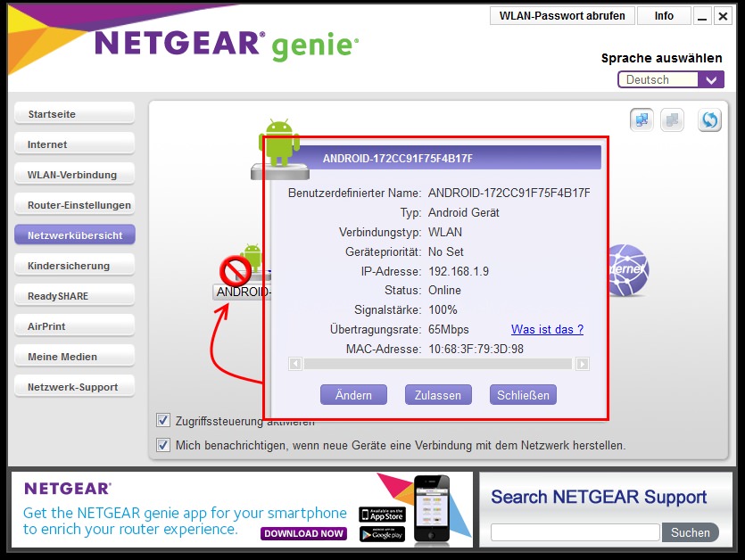
Task: Click the DOWNLOAD NOW banner button
Action: (x=303, y=533)
